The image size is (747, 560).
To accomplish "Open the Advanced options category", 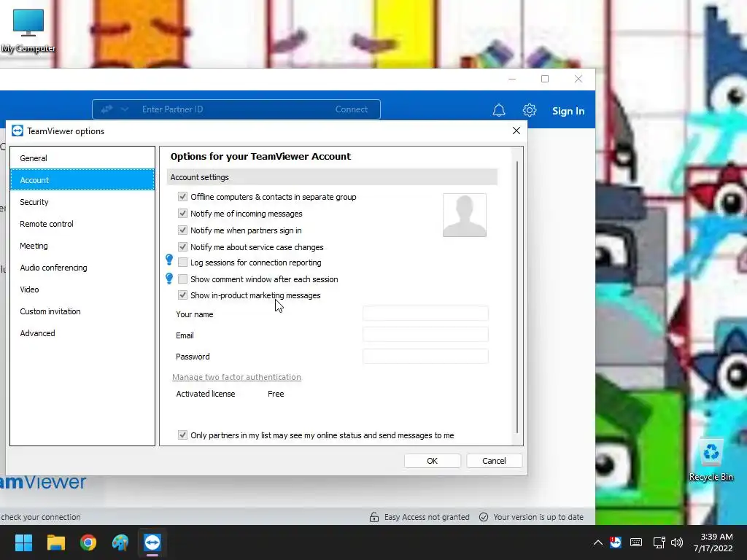I will pyautogui.click(x=82, y=333).
